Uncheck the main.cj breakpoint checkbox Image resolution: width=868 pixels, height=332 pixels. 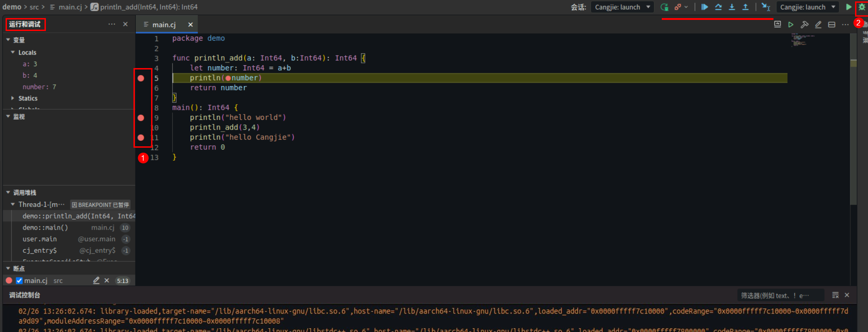(x=19, y=281)
